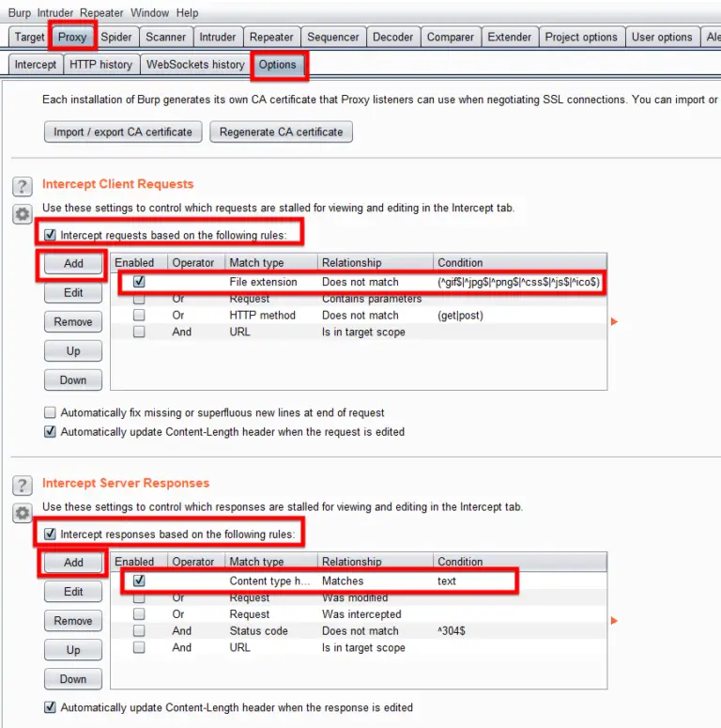Open the Repeater menu in menu bar
The image size is (721, 728).
pyautogui.click(x=101, y=13)
